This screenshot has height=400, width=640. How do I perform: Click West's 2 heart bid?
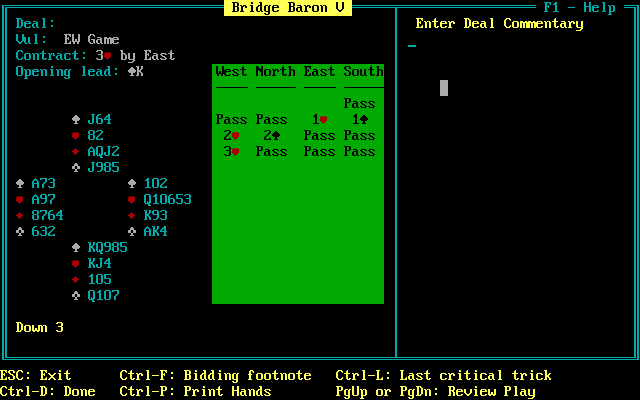tap(231, 136)
